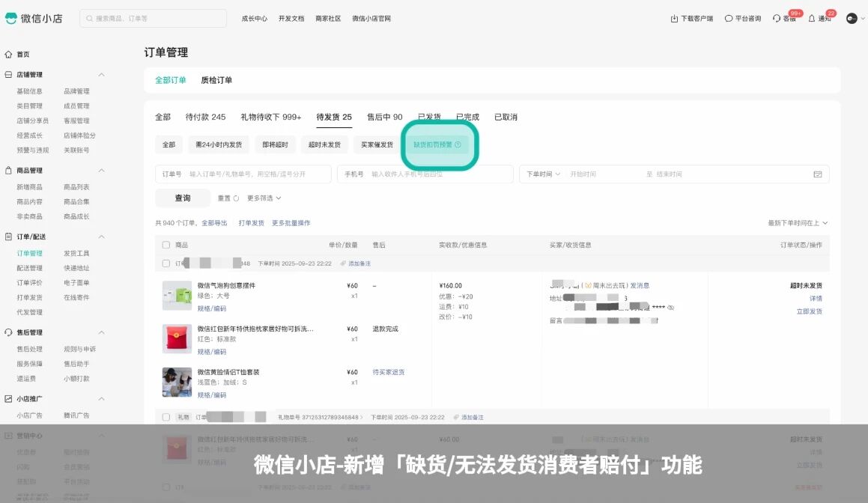
Task: Click the 商品管理 bag icon
Action: [x=8, y=171]
